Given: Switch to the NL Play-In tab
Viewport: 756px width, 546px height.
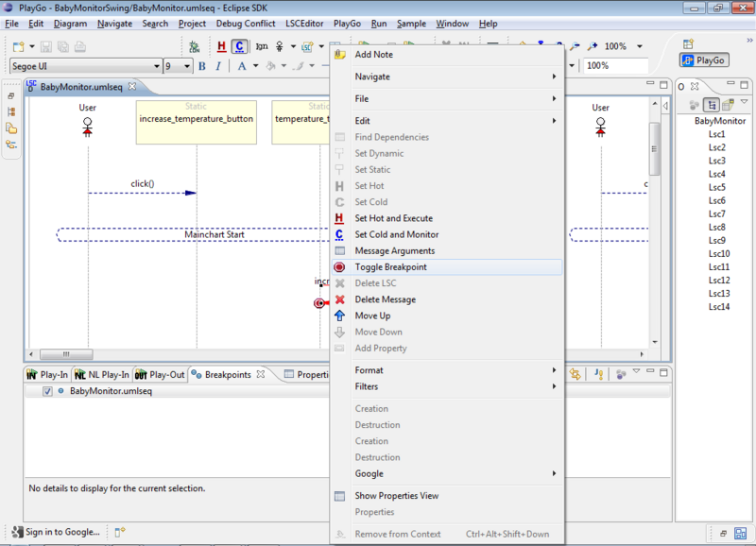Looking at the screenshot, I should point(102,374).
